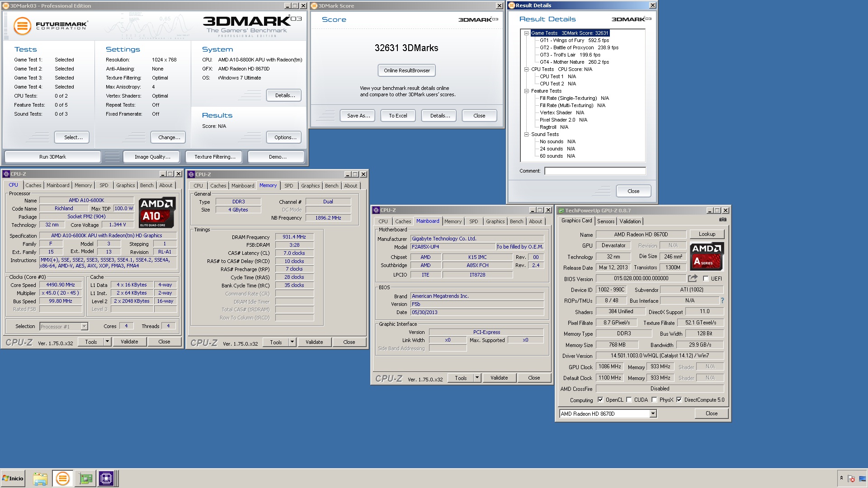This screenshot has height=488, width=868.
Task: Click Close in the Result Details window
Action: 633,191
